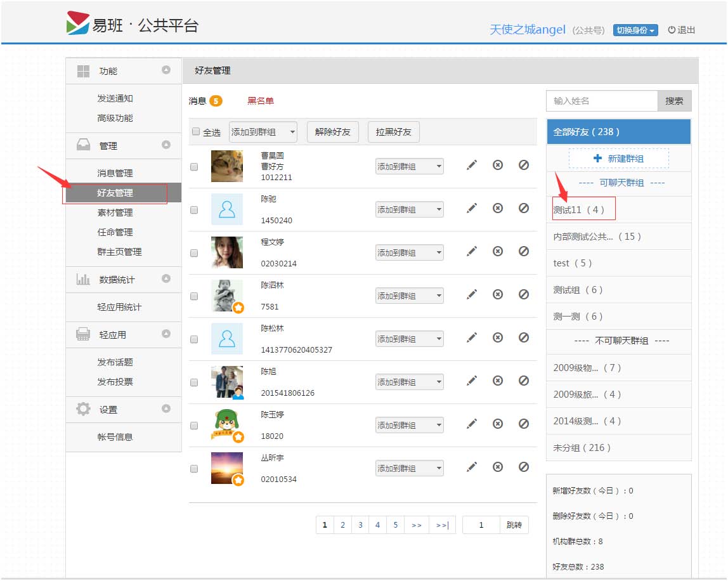Screen dimensions: 728x581
Task: Open 添加到群组 dropdown in bulk toolbar
Action: point(263,132)
